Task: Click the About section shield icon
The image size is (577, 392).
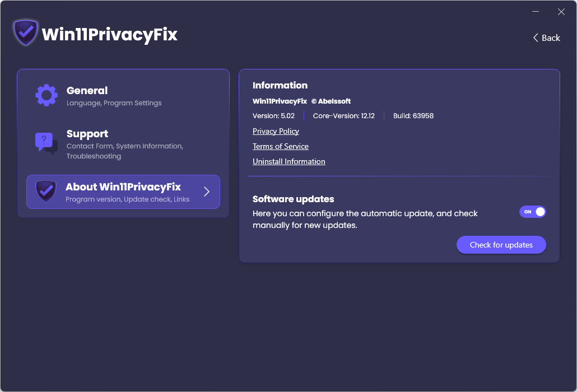Action: click(46, 191)
